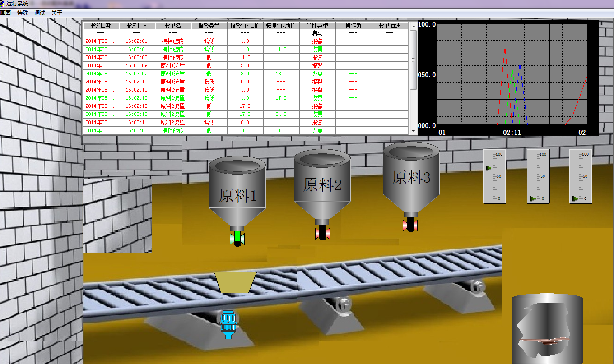Select the 13.0 recovery value cell
This screenshot has width=614, height=364.
[x=281, y=74]
